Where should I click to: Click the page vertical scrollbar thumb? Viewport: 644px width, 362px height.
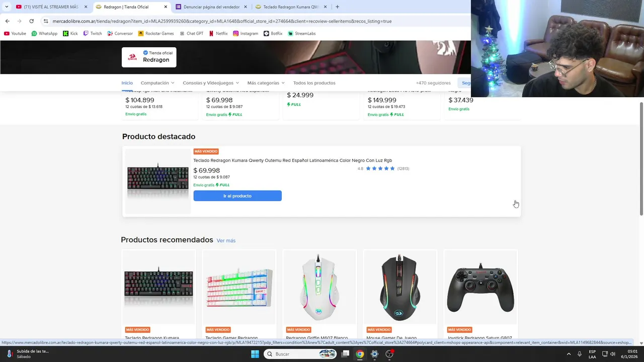[x=641, y=158]
